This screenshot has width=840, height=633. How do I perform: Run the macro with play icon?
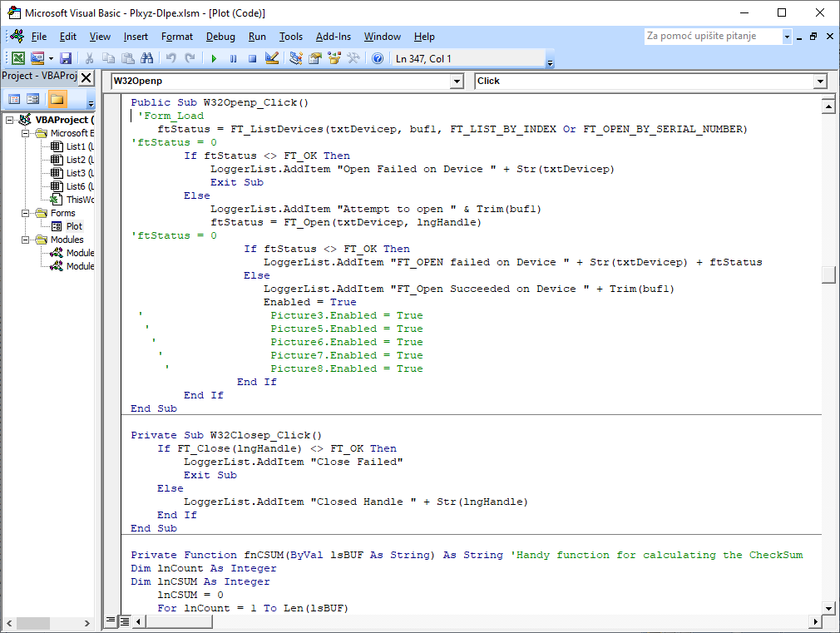pos(214,58)
